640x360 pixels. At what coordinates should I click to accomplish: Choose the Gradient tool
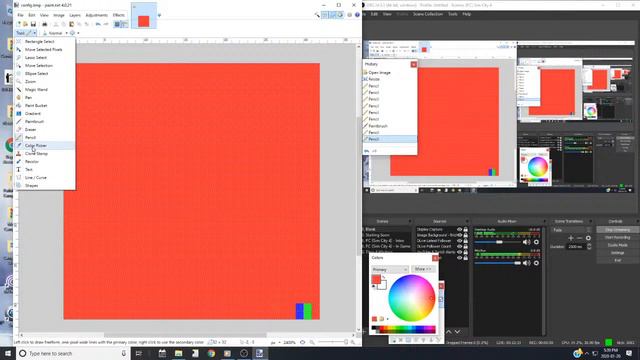[44, 113]
